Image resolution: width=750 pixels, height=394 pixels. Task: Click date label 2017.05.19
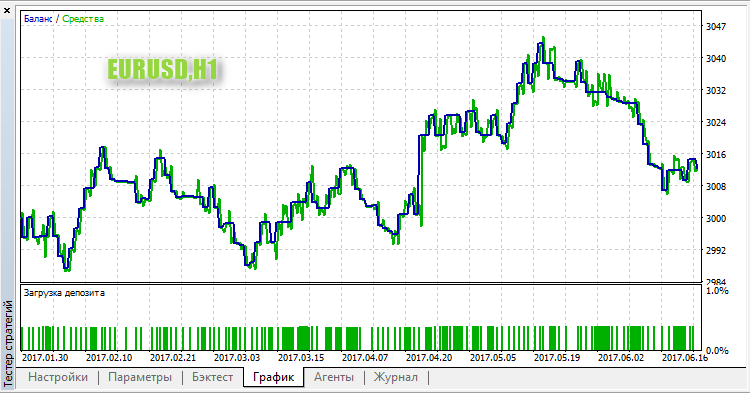click(x=557, y=358)
